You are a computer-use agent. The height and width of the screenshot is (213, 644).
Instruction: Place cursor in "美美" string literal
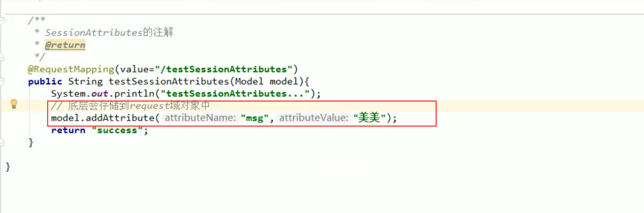[369, 118]
